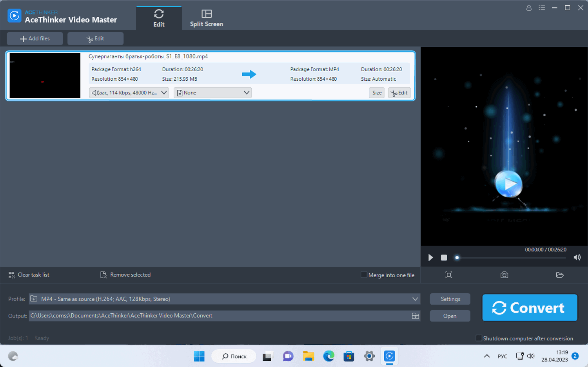
Task: Click the preview time readout 00:00:00 / 00:26:20
Action: [x=546, y=249]
